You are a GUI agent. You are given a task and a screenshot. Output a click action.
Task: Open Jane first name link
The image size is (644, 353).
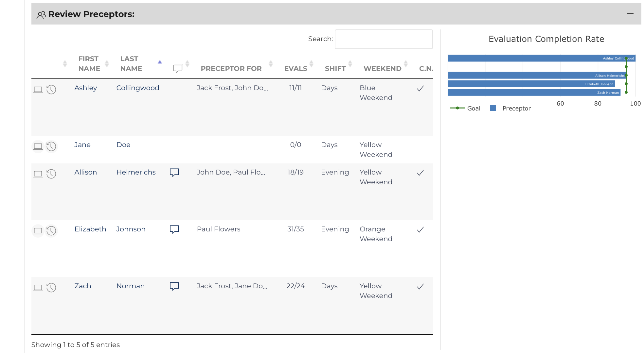click(x=82, y=145)
